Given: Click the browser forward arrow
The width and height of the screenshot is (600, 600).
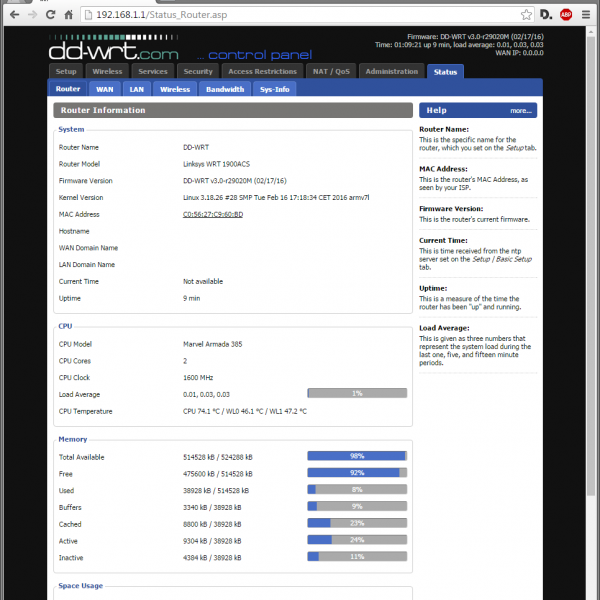Looking at the screenshot, I should pyautogui.click(x=35, y=15).
